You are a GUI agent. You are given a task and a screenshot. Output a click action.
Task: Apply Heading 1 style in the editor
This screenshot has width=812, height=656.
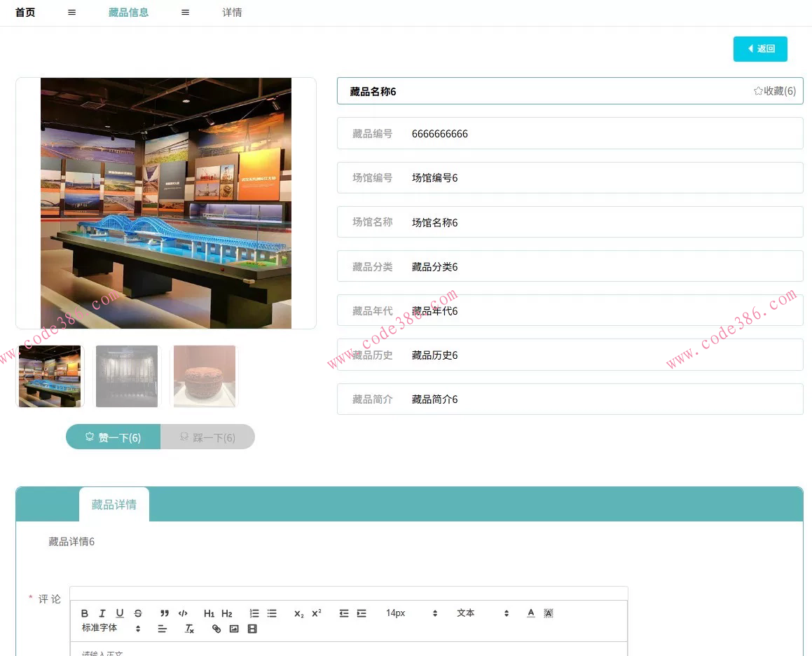tap(209, 613)
